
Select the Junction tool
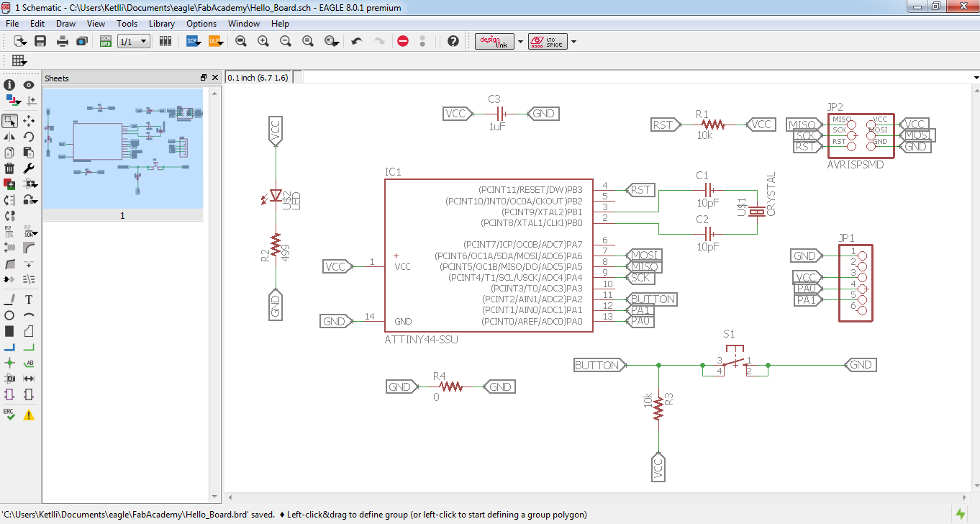(x=10, y=363)
